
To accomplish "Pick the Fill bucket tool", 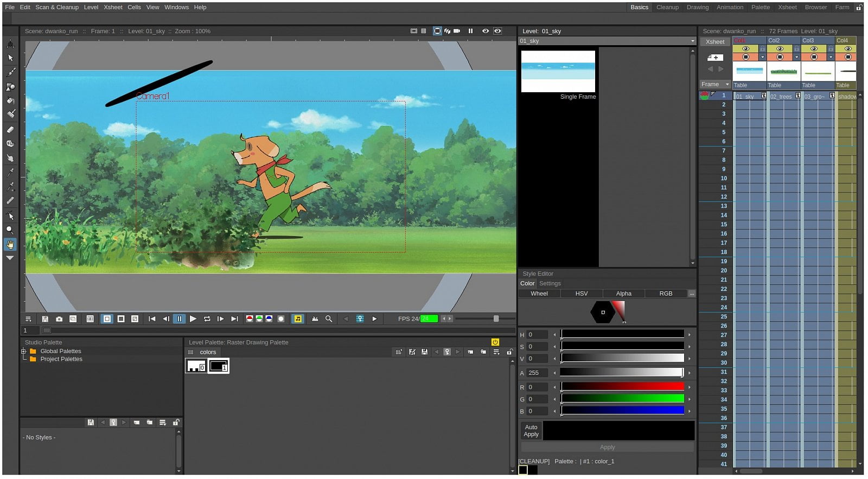I will coord(10,101).
